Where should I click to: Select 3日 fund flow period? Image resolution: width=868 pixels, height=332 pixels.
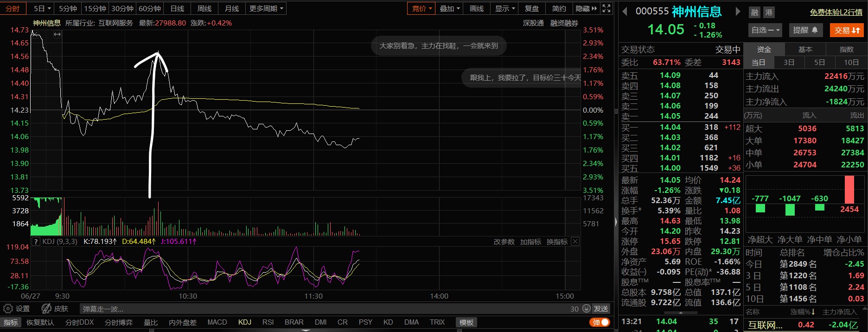tap(789, 62)
